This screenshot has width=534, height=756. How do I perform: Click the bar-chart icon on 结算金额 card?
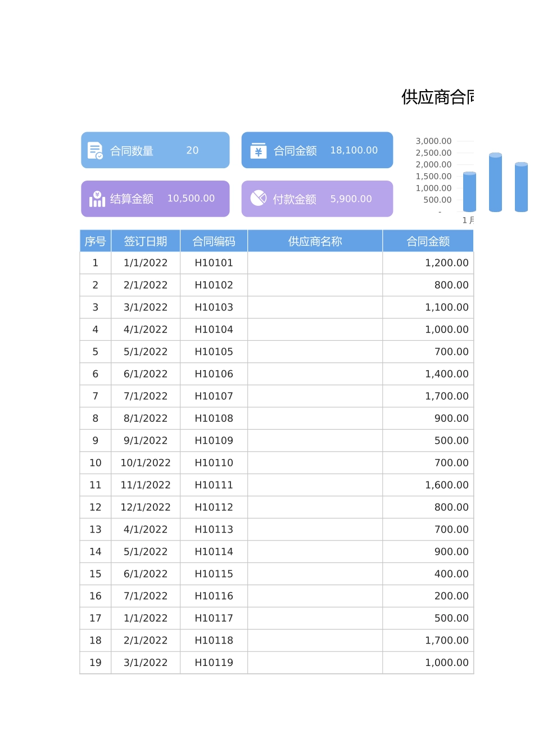(x=97, y=199)
